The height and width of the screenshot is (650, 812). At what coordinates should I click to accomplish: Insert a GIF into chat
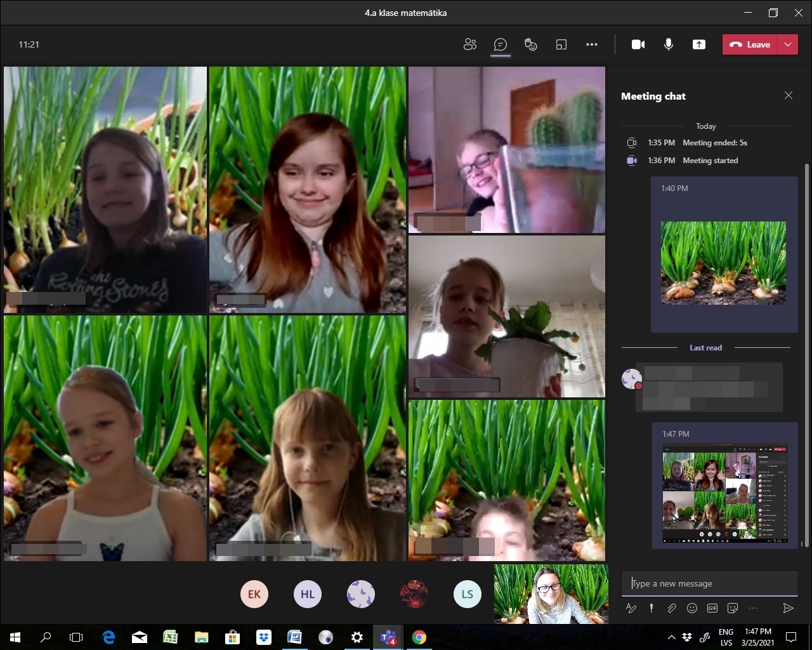pyautogui.click(x=712, y=608)
